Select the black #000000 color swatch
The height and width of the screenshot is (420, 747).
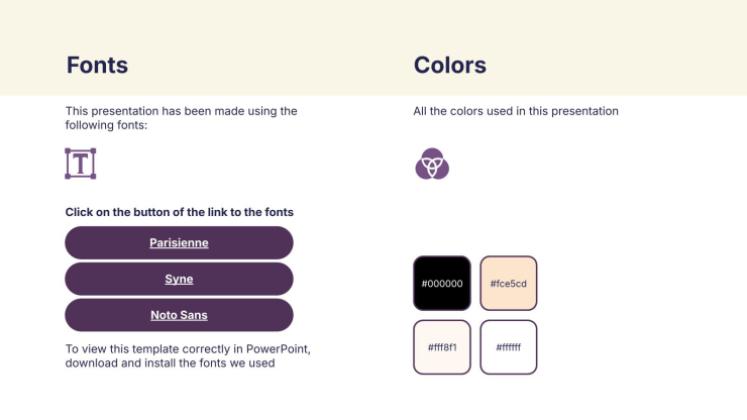point(442,283)
